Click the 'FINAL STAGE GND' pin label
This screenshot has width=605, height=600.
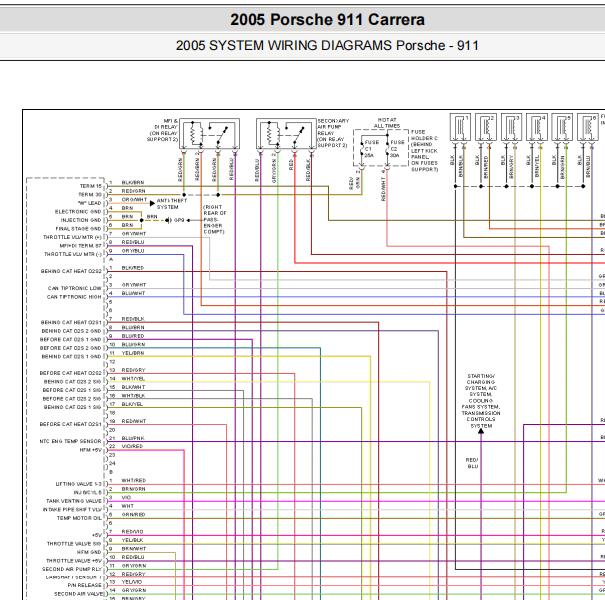pos(78,228)
